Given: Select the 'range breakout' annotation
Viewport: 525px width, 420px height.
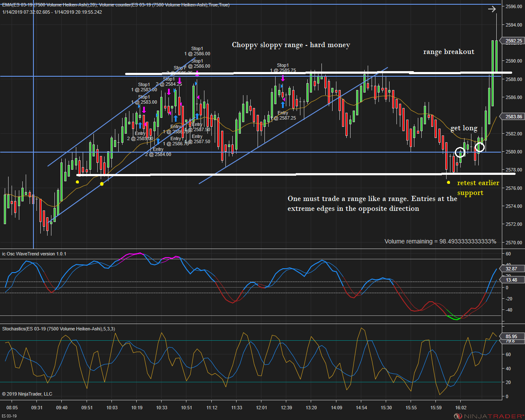Looking at the screenshot, I should tap(449, 52).
